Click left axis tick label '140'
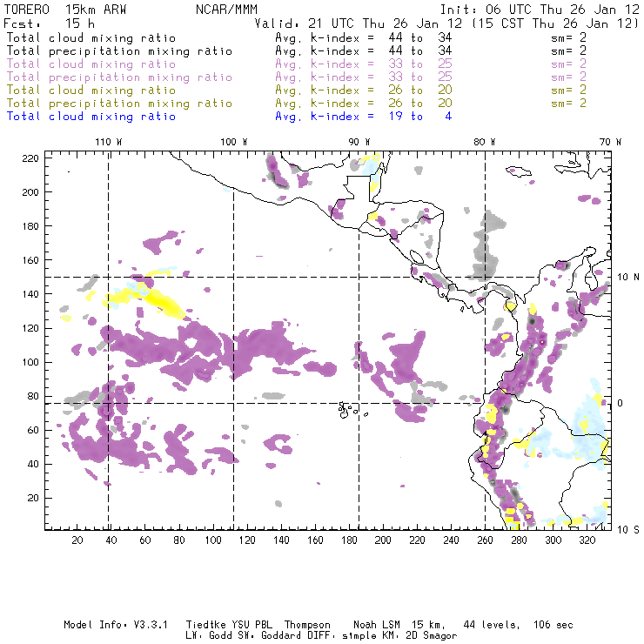 pyautogui.click(x=30, y=294)
